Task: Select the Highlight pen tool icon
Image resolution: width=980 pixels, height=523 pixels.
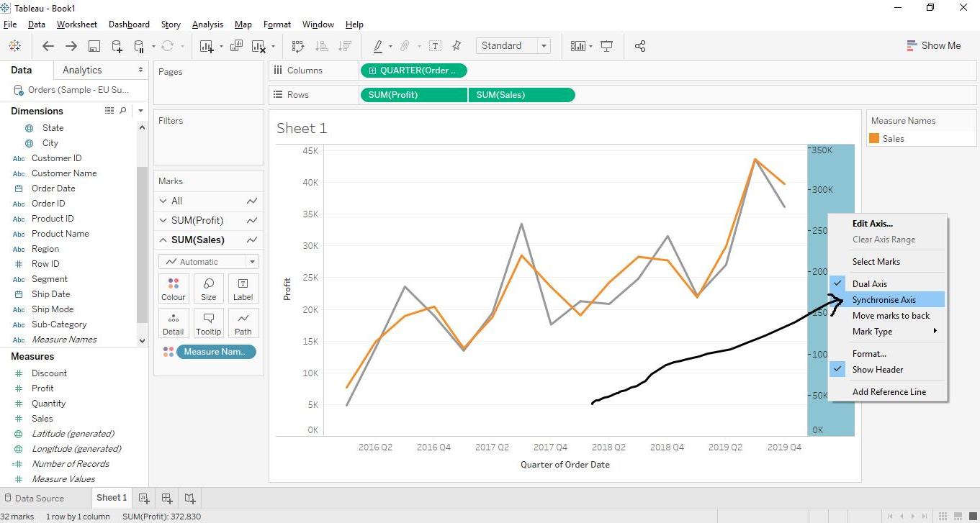Action: [x=379, y=45]
